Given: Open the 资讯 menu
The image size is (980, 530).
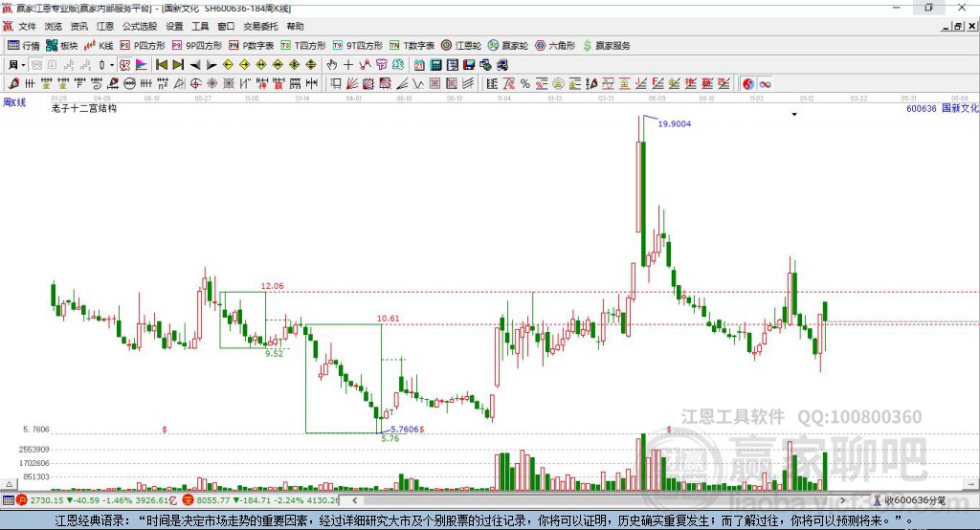Looking at the screenshot, I should click(x=78, y=26).
